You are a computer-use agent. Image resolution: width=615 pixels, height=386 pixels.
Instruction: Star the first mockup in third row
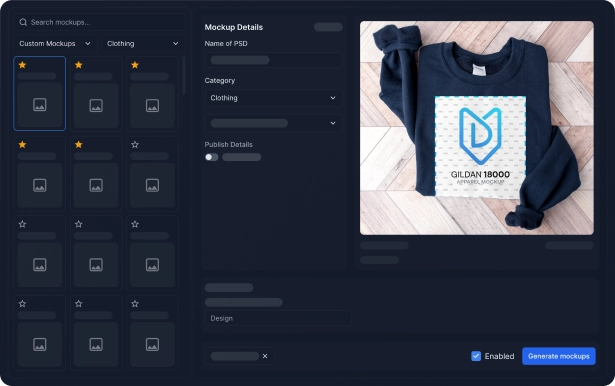(x=22, y=224)
